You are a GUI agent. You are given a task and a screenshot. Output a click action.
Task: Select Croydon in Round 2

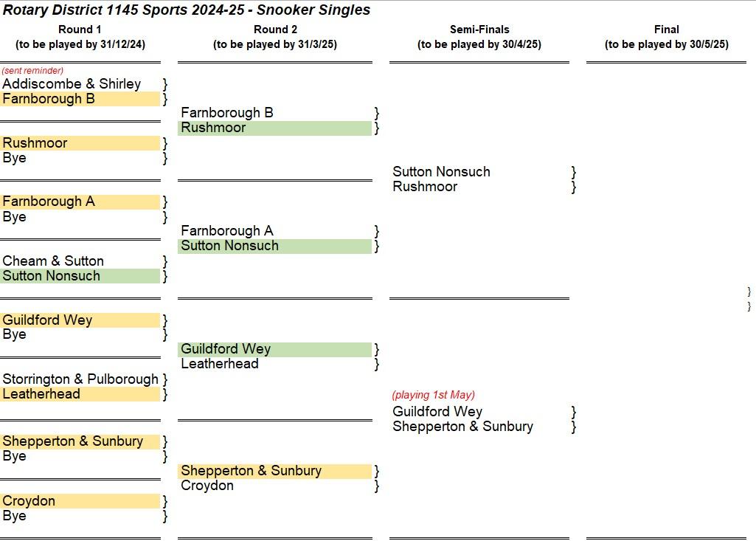[207, 486]
